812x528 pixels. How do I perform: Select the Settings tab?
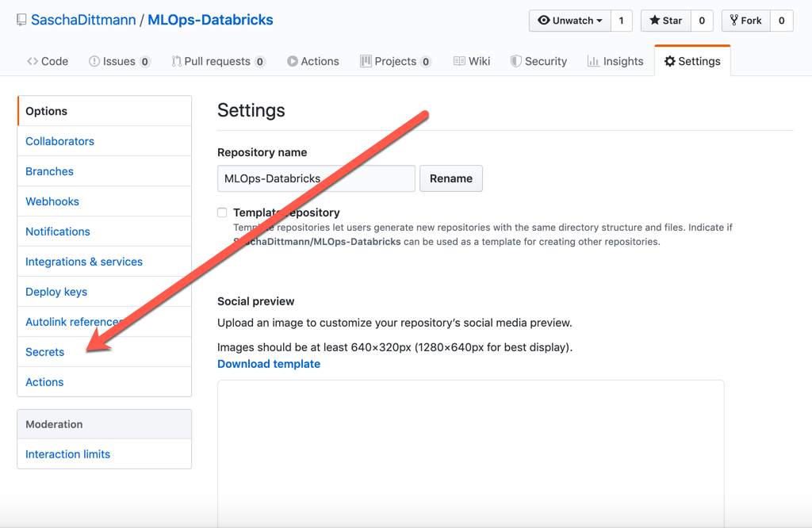692,61
